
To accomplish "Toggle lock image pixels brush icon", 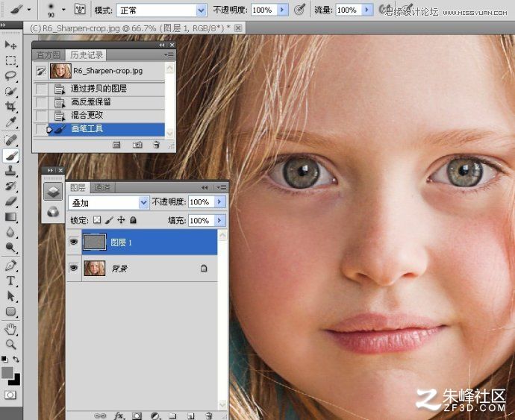I will (109, 219).
